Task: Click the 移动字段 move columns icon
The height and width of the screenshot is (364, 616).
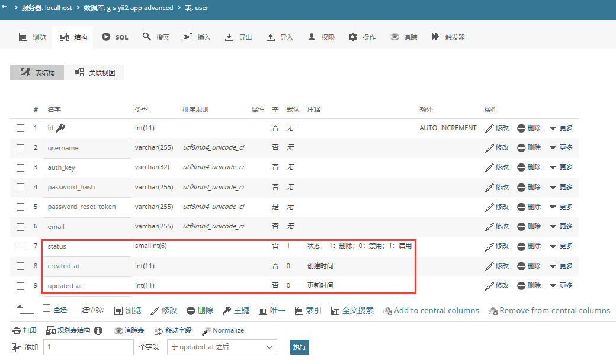Action: 158,331
